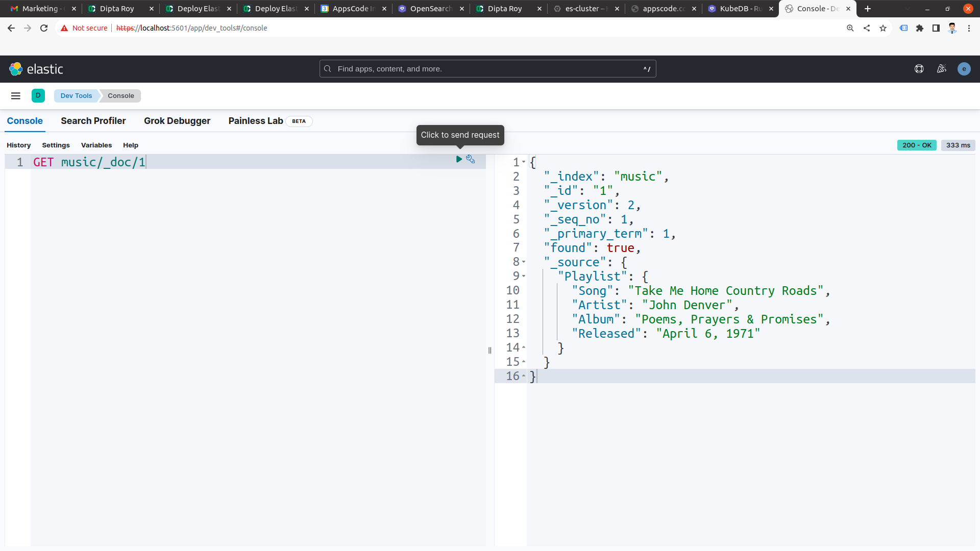980x551 pixels.
Task: Click the user avatar 'e' icon
Action: click(964, 69)
